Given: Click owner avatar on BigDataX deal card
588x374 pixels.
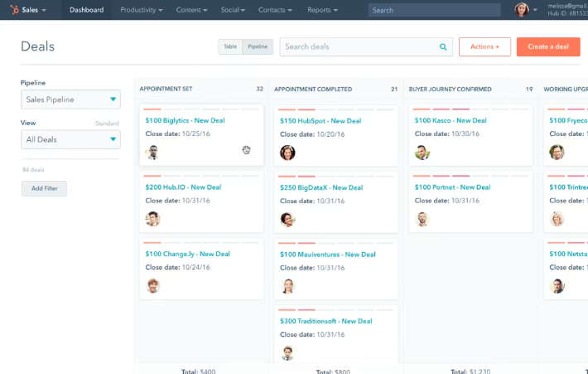Looking at the screenshot, I should (287, 219).
